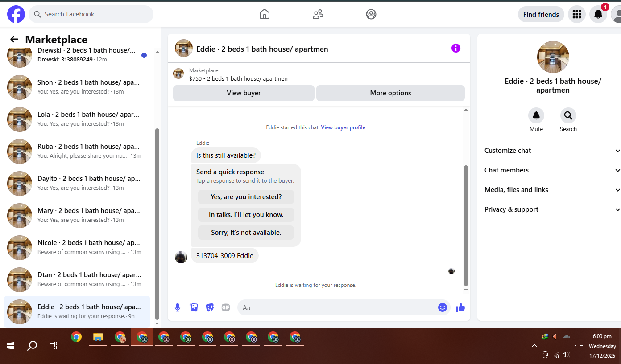
Task: Open Windows Start menu
Action: coord(11,345)
